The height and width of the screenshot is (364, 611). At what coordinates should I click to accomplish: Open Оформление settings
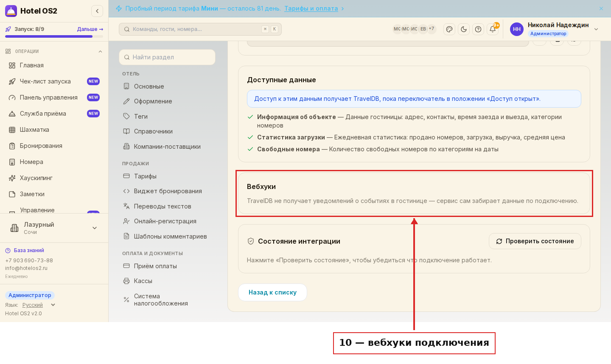[167, 101]
